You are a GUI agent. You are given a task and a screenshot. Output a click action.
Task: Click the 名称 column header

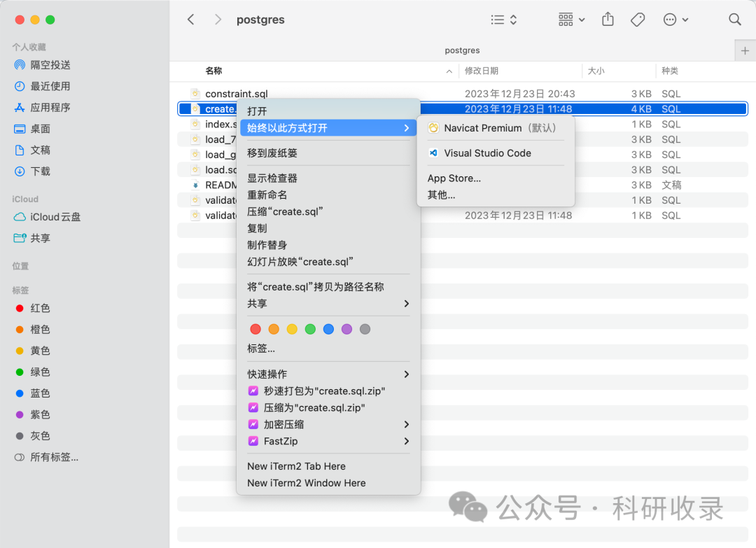[x=213, y=71]
